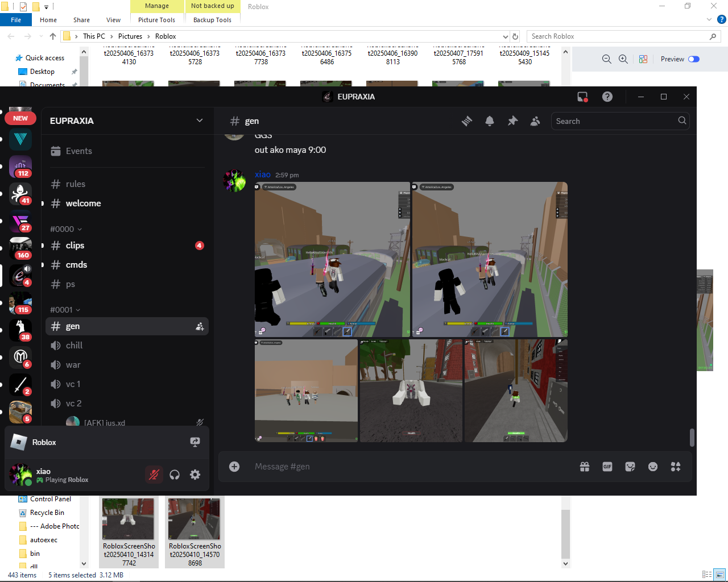Toggle the Discord member list icon
This screenshot has height=582, width=728.
(x=535, y=121)
